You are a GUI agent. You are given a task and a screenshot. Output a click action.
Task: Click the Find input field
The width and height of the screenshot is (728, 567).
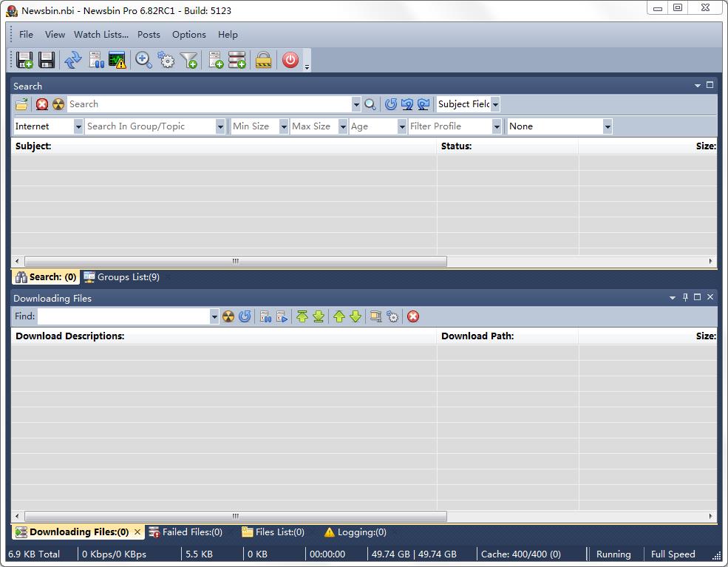tap(123, 316)
